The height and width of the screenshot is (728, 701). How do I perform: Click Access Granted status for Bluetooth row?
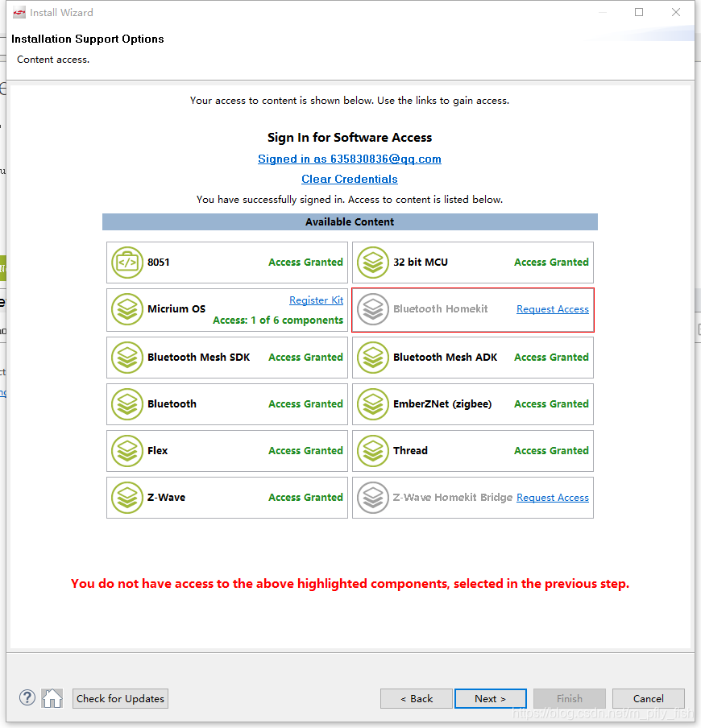click(x=305, y=404)
